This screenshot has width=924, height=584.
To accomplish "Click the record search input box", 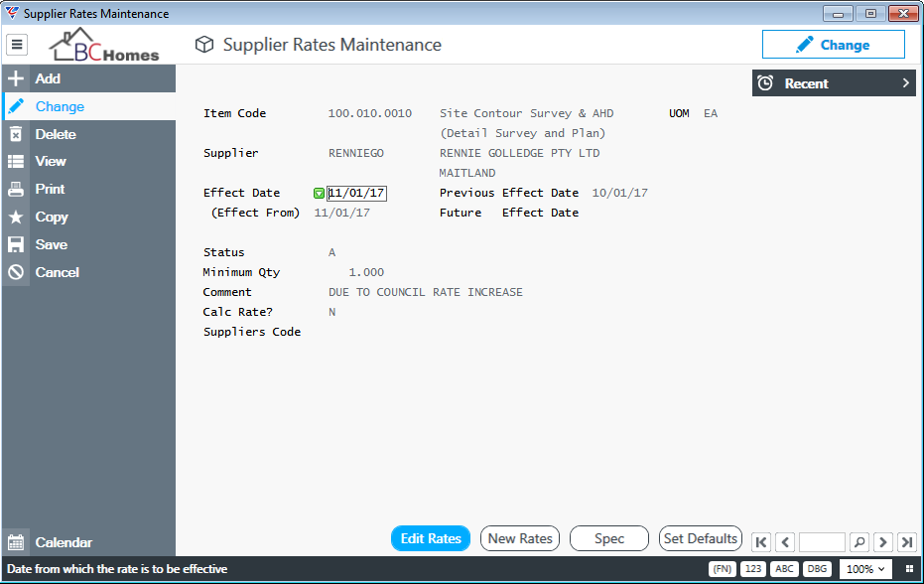I will pos(822,541).
